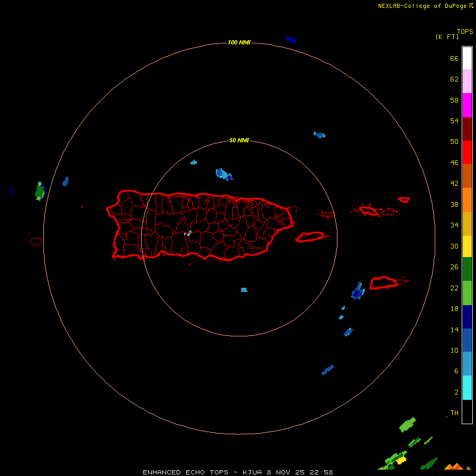Click the 66 legend value

[x=454, y=58]
